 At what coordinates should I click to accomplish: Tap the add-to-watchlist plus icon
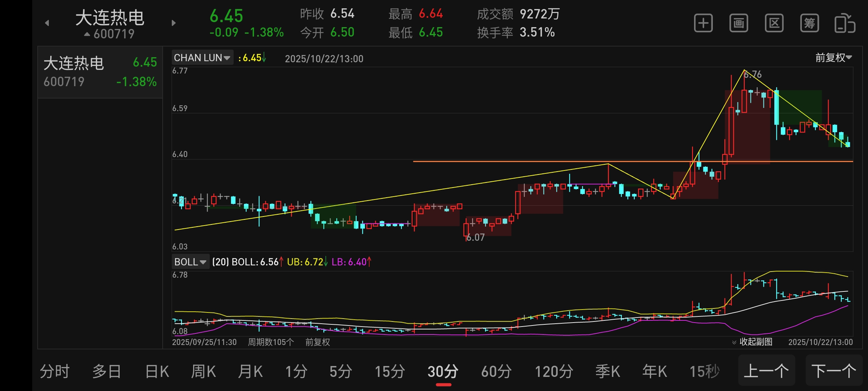703,24
